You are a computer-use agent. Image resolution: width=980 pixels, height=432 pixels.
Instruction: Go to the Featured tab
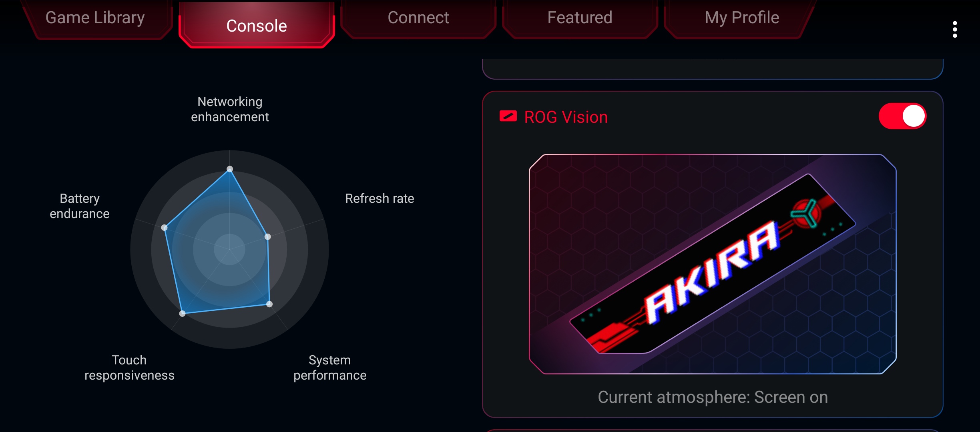pos(580,18)
